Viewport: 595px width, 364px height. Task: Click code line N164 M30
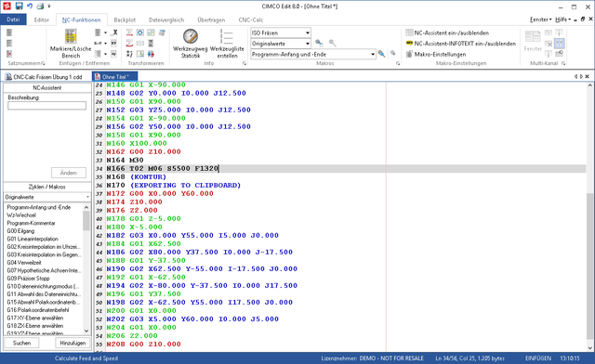(x=125, y=160)
